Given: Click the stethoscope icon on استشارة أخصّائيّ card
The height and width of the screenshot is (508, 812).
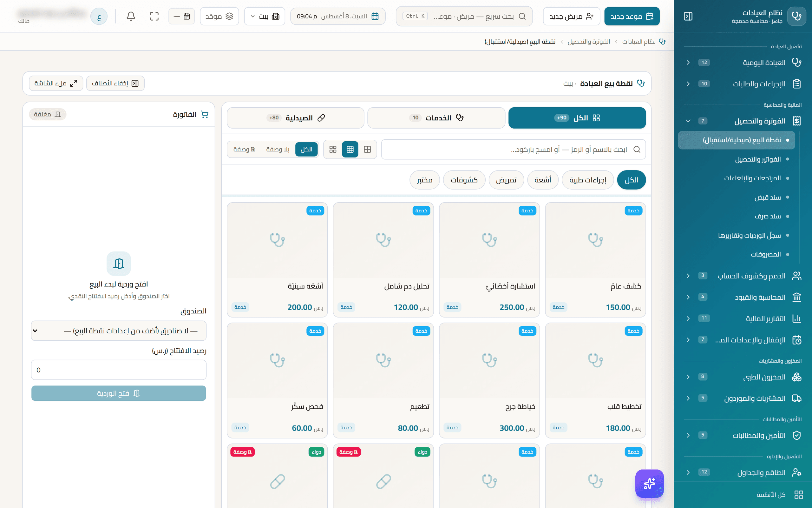Looking at the screenshot, I should (x=489, y=240).
